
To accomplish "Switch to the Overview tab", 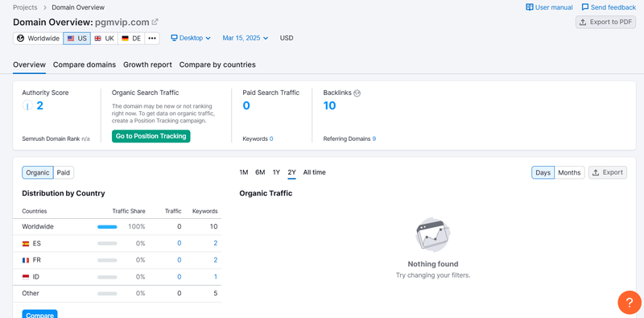I will pyautogui.click(x=29, y=64).
